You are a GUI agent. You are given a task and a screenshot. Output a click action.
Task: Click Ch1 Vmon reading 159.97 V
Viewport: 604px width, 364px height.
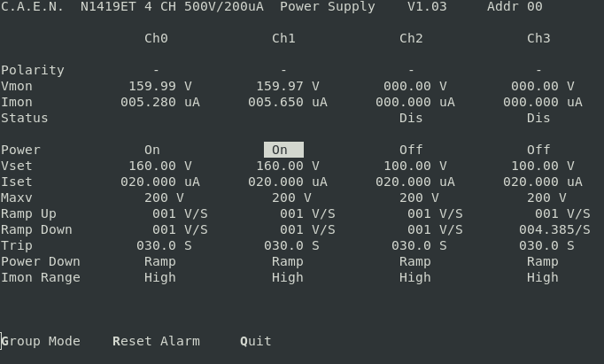(288, 86)
